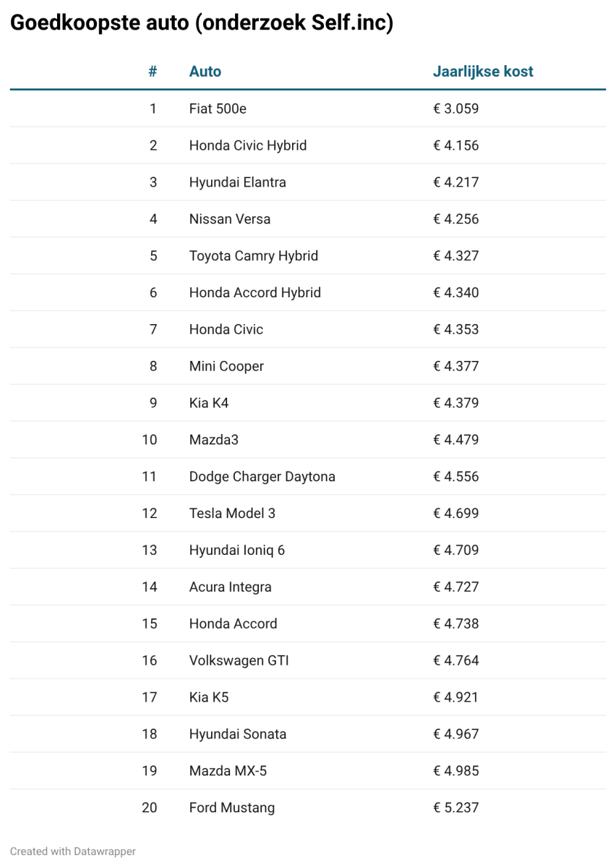Select the Tesla Model 3 entry

(232, 514)
